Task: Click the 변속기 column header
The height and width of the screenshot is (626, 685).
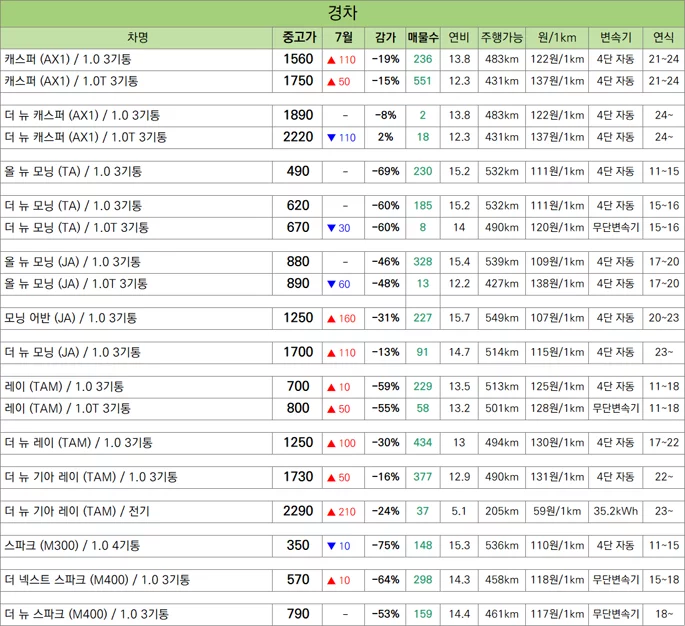Action: click(x=616, y=38)
